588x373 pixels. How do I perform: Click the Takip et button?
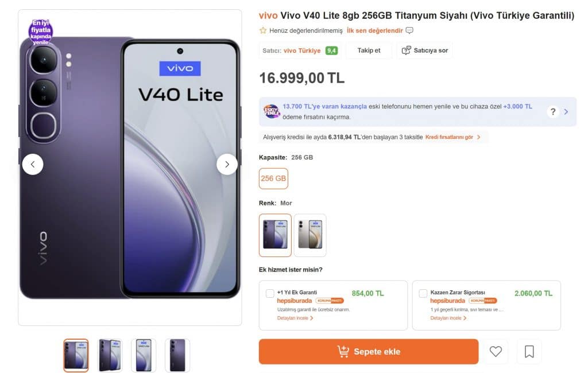coord(369,50)
